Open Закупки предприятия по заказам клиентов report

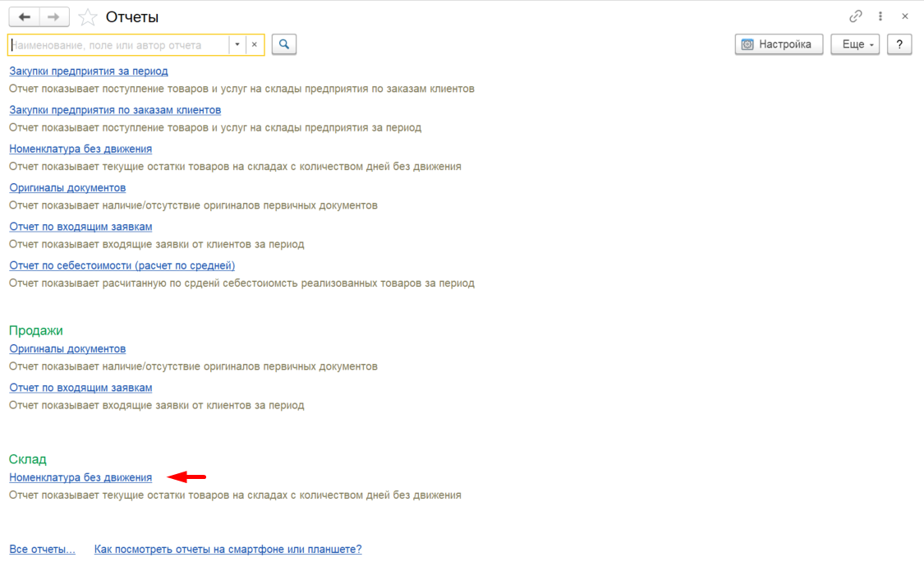click(x=115, y=110)
